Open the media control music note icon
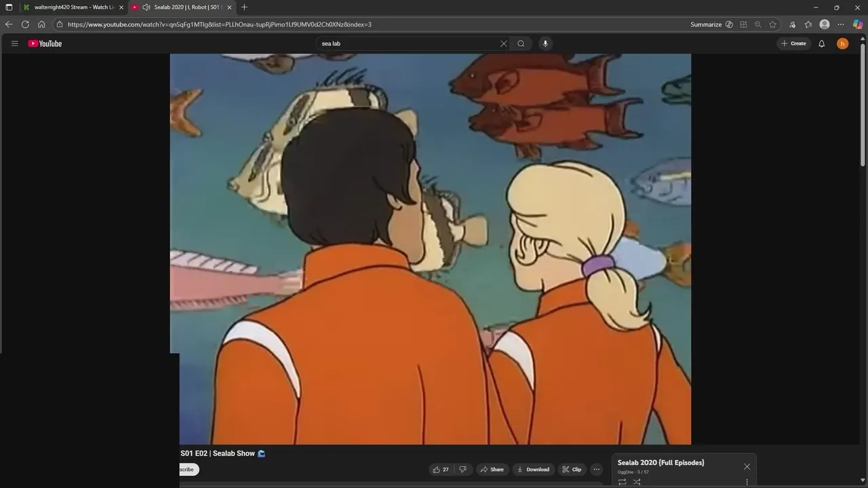This screenshot has height=488, width=868. pyautogui.click(x=792, y=24)
